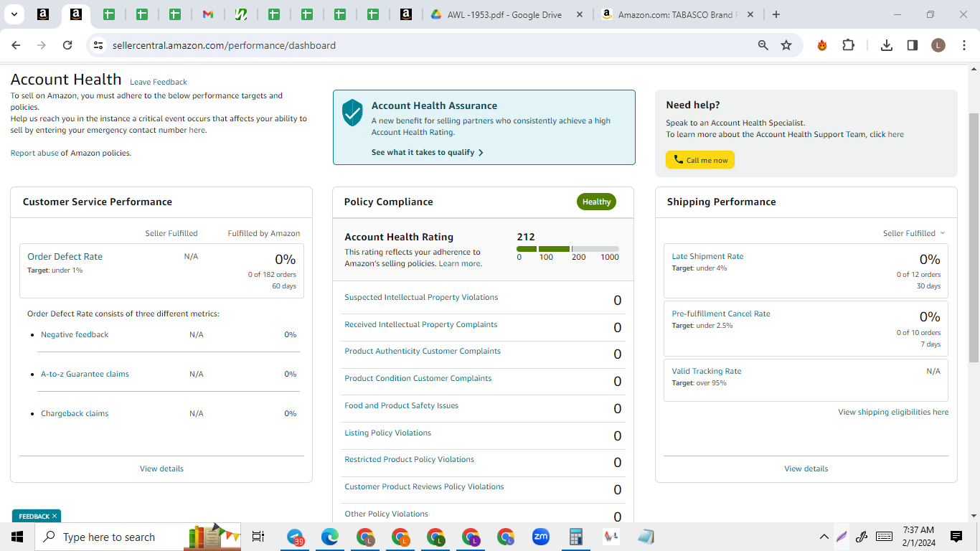980x551 pixels.
Task: Open the Order Defect Rate metric
Action: pos(65,256)
